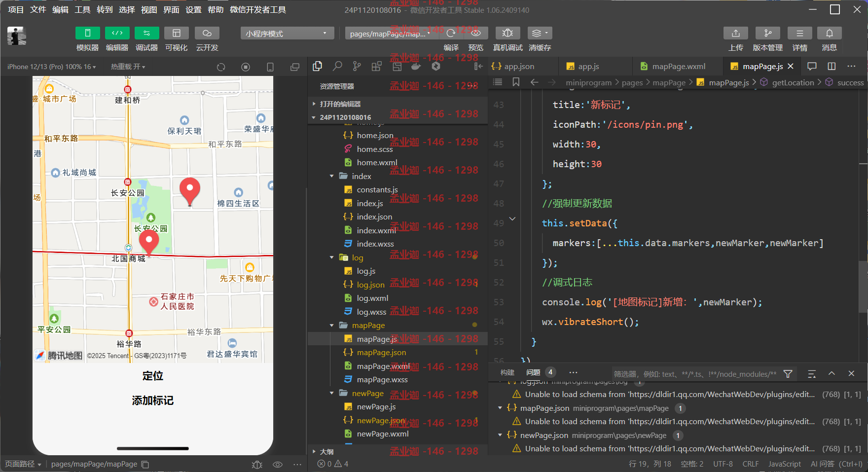The width and height of the screenshot is (868, 472).
Task: Collapse the newPage folder
Action: (397, 393)
